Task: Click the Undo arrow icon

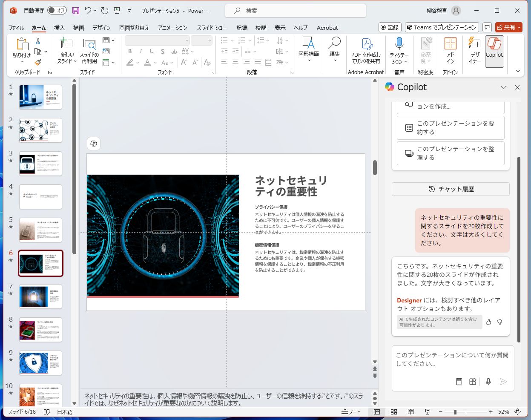Action: [88, 11]
